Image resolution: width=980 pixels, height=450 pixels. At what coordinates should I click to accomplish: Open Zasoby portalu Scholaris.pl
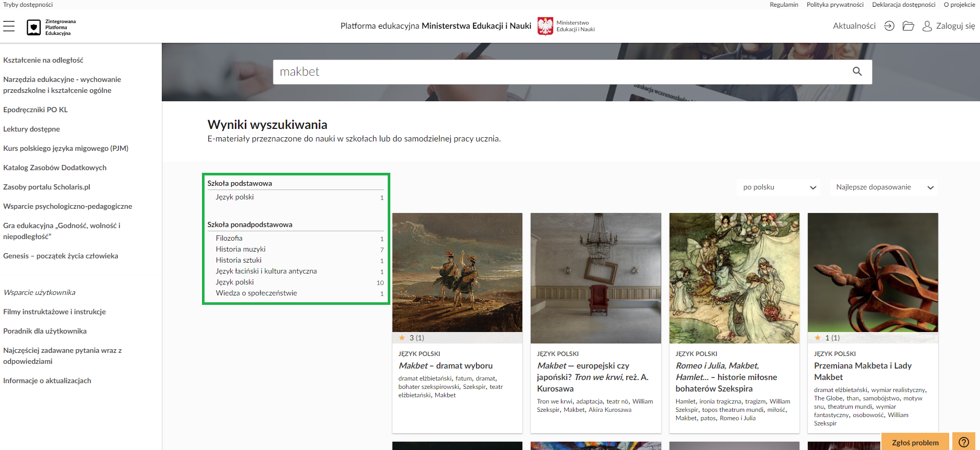[x=46, y=187]
